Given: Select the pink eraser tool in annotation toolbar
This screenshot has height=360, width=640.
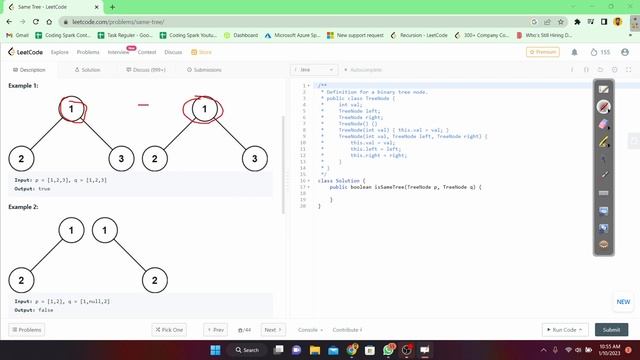Looking at the screenshot, I should pyautogui.click(x=603, y=124).
